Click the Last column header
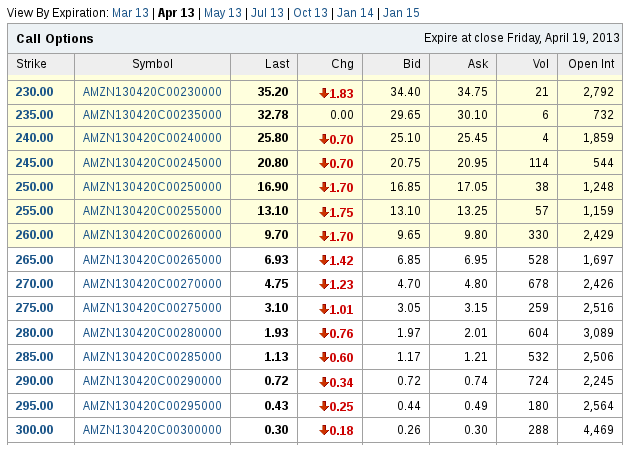This screenshot has height=449, width=630. (277, 64)
